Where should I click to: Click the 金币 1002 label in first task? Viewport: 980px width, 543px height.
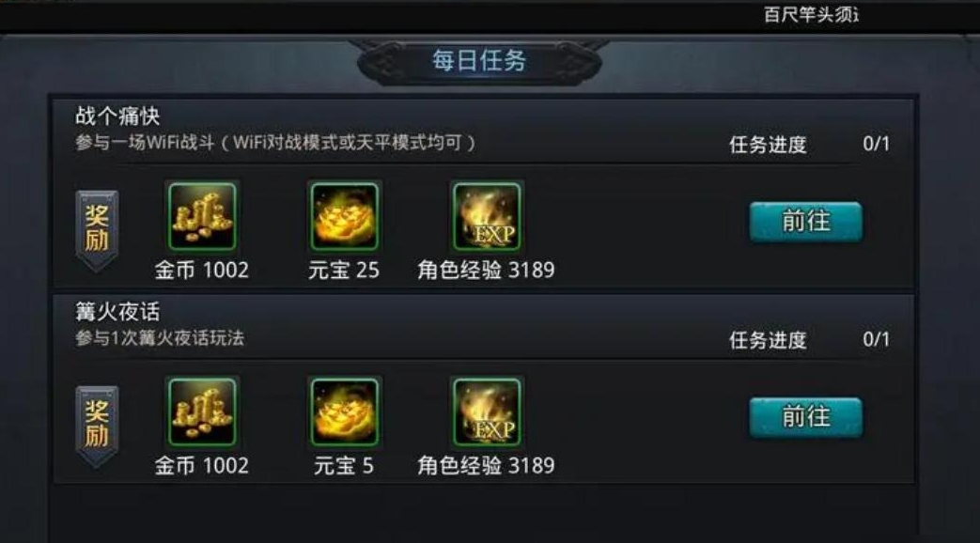202,270
